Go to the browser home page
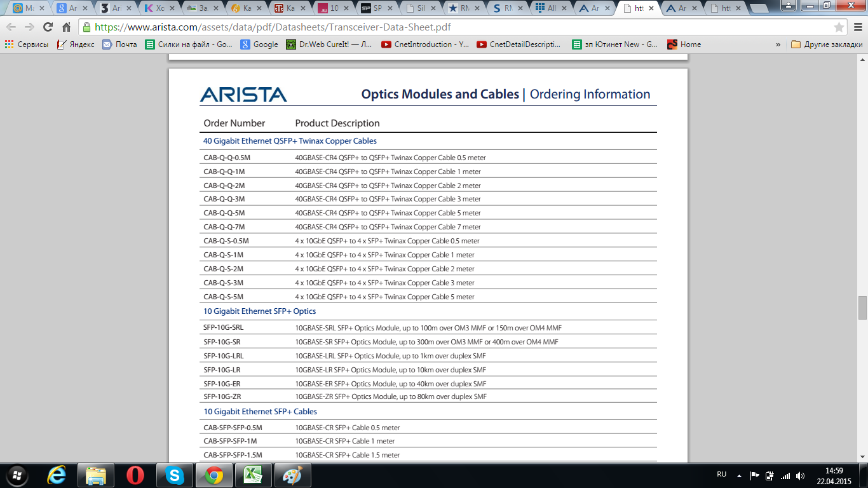Viewport: 868px width, 488px height. pos(66,27)
